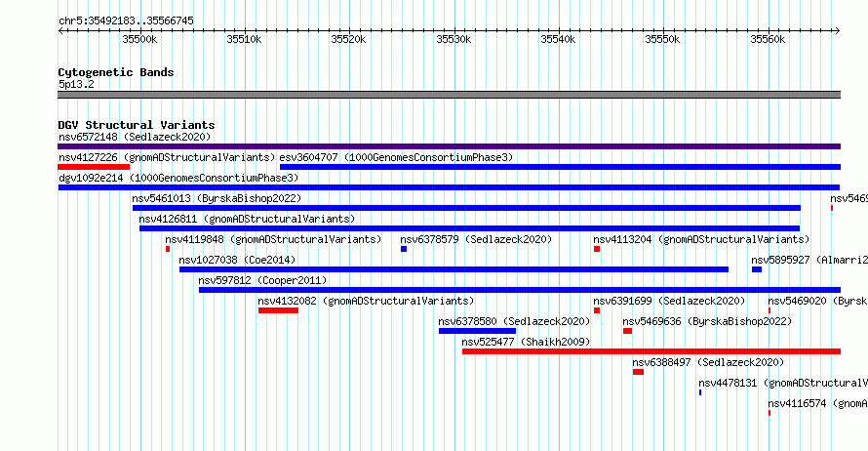
Task: Click the ruler's right arrowhead
Action: pos(838,31)
